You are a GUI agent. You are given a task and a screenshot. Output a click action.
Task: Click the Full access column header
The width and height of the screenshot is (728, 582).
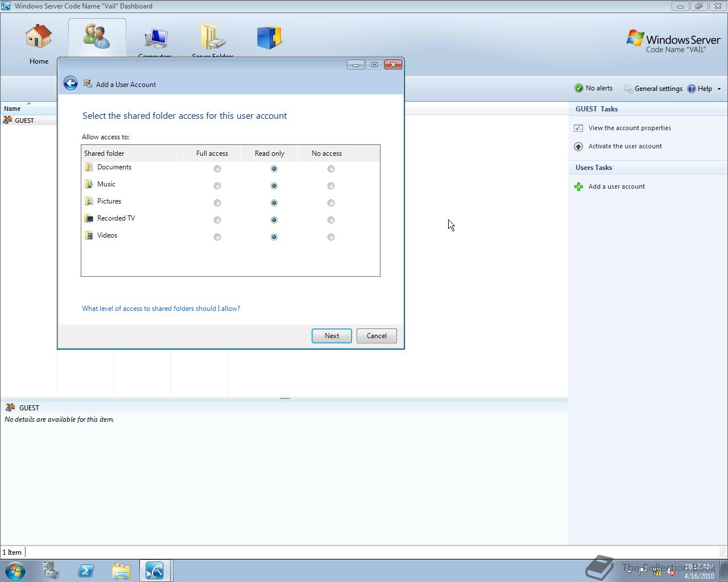[x=212, y=153]
